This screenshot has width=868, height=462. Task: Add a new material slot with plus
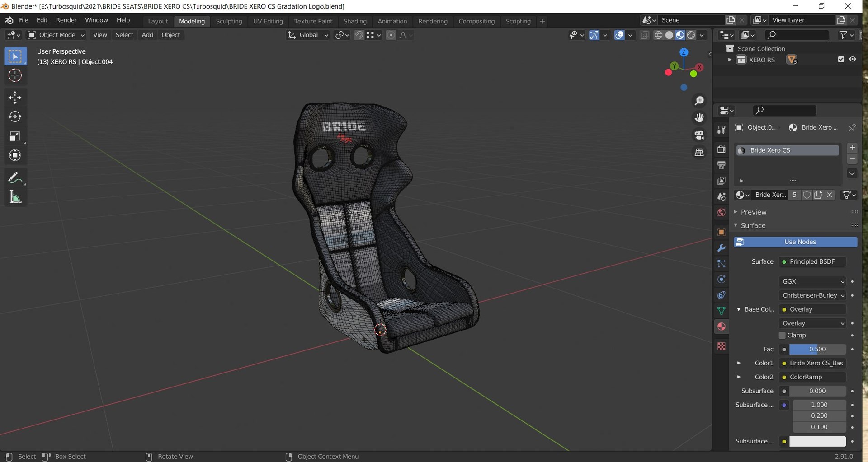tap(852, 148)
